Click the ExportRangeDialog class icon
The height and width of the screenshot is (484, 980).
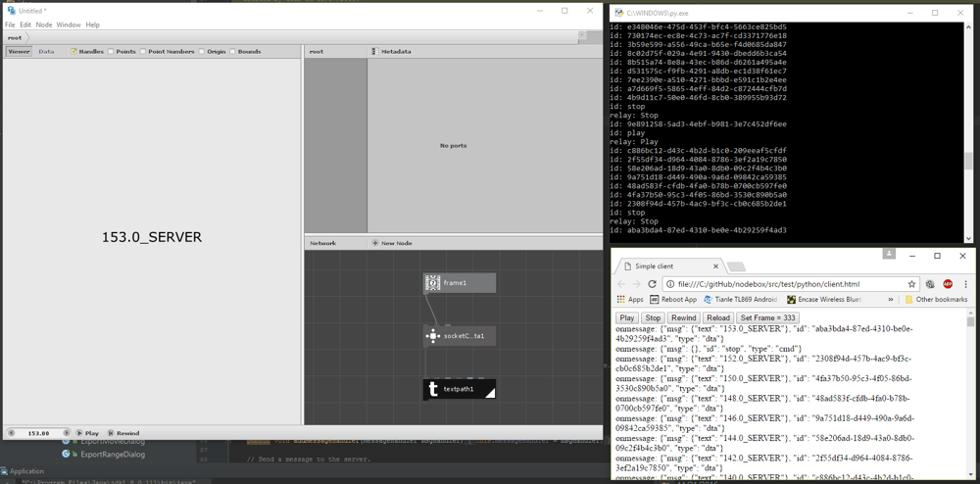click(x=66, y=454)
